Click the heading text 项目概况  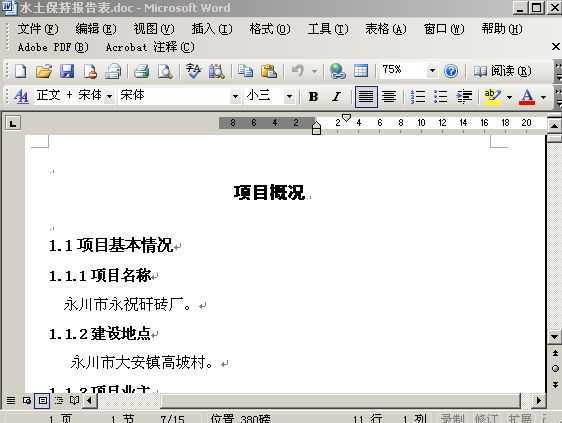click(x=269, y=192)
